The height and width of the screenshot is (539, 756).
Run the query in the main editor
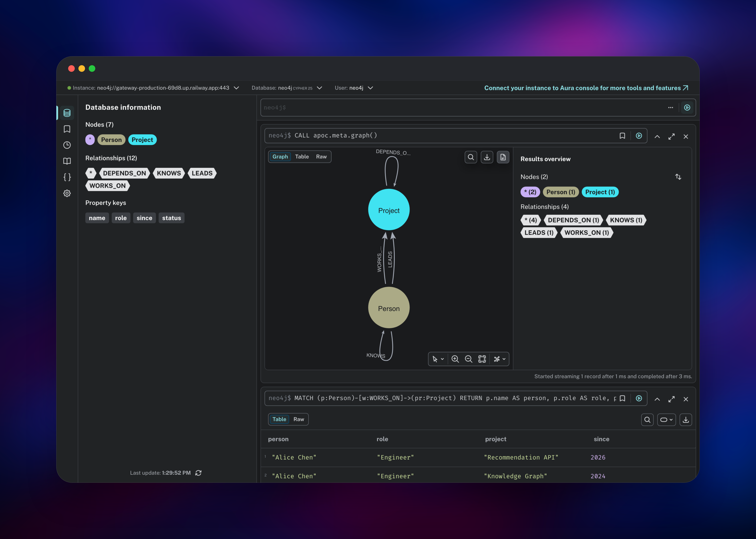pos(687,108)
